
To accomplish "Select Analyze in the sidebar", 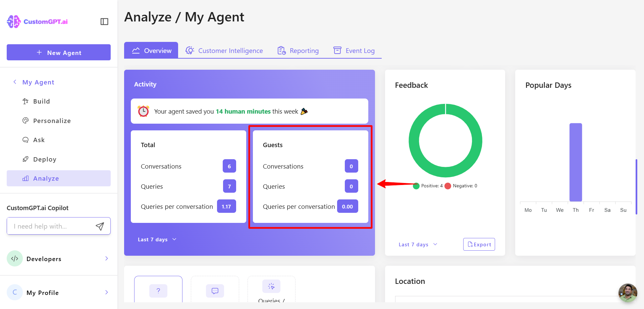I will (59, 178).
